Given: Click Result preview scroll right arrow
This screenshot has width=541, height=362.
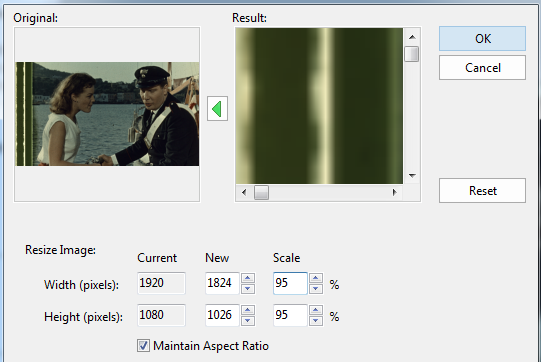Looking at the screenshot, I should click(x=394, y=193).
